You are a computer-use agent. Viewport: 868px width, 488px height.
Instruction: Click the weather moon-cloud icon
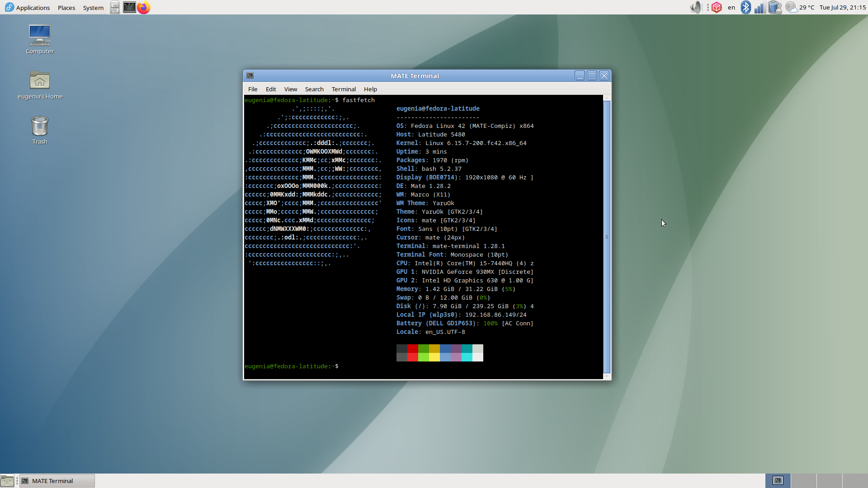791,7
